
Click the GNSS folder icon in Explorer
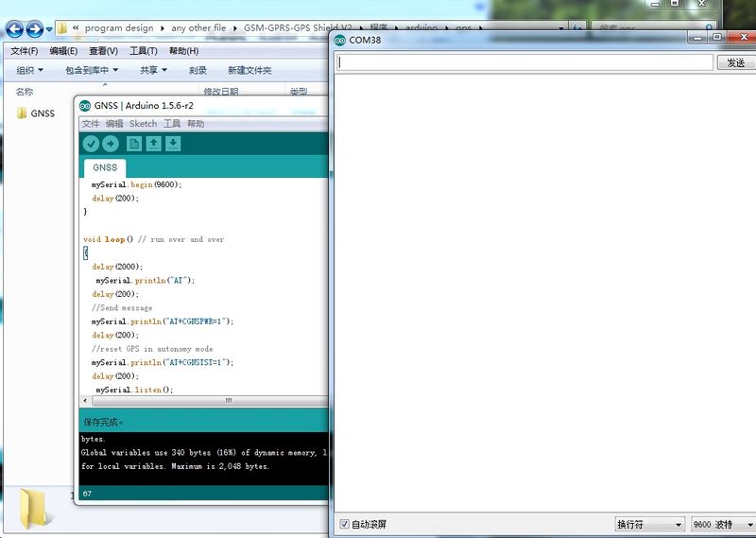tap(22, 113)
